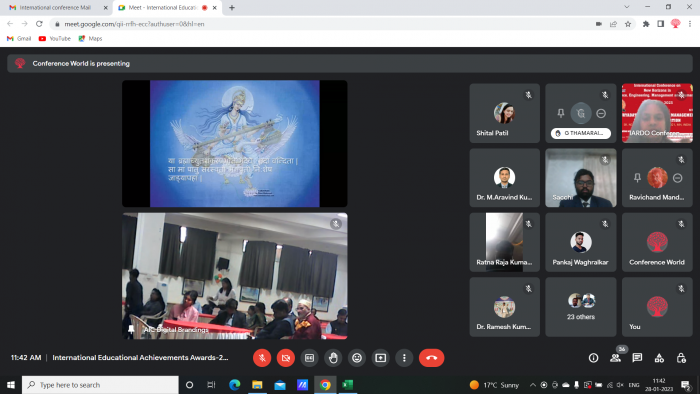Toggle closed captions button
This screenshot has height=394, width=700.
point(309,358)
